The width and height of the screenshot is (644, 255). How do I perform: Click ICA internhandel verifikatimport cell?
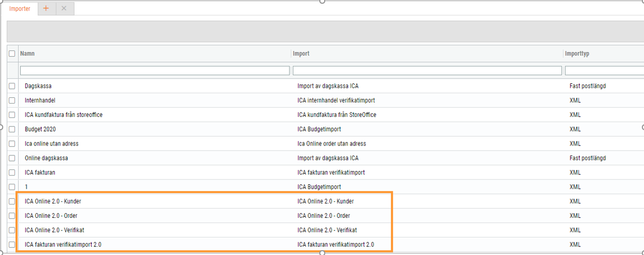tap(337, 100)
